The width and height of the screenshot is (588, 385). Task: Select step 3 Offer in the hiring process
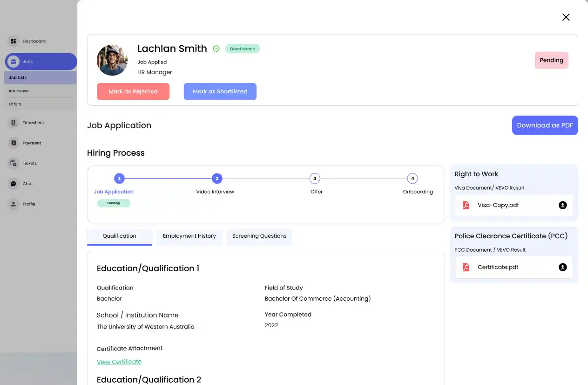pyautogui.click(x=315, y=178)
